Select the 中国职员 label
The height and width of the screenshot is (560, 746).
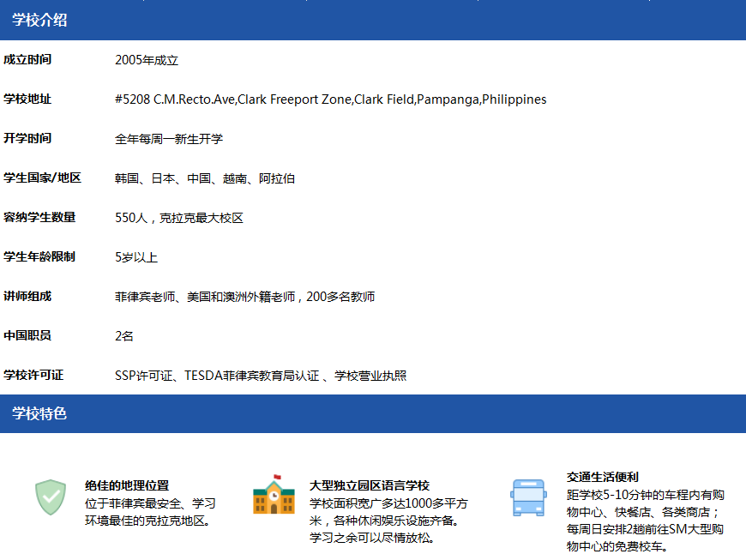(x=27, y=336)
